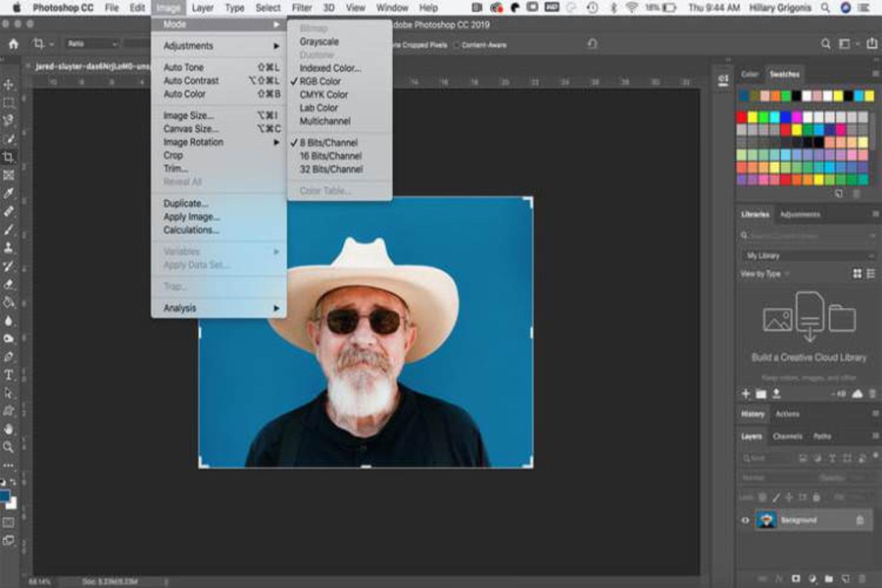This screenshot has width=882, height=588.
Task: Open the Layers panel options menu
Action: [875, 436]
